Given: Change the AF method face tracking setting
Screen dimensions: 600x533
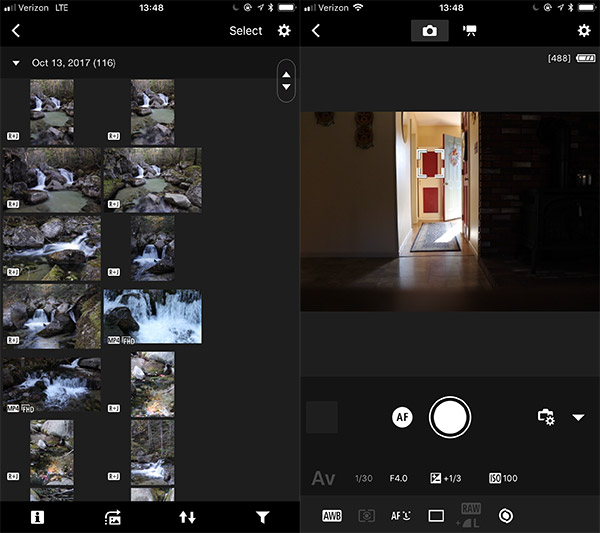Looking at the screenshot, I should pos(402,516).
